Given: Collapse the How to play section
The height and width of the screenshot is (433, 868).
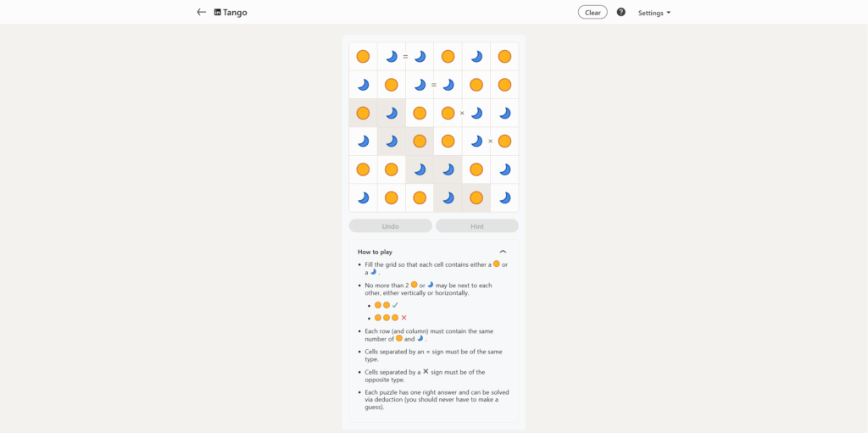Looking at the screenshot, I should (503, 252).
